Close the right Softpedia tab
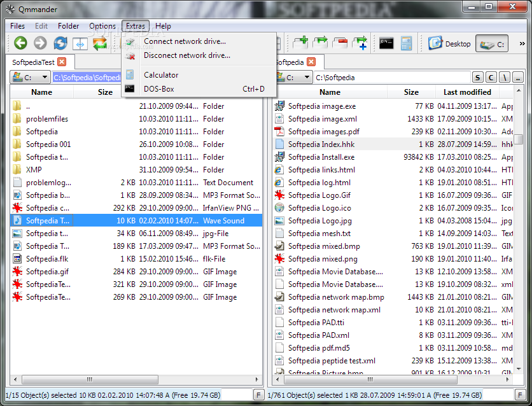 (311, 62)
